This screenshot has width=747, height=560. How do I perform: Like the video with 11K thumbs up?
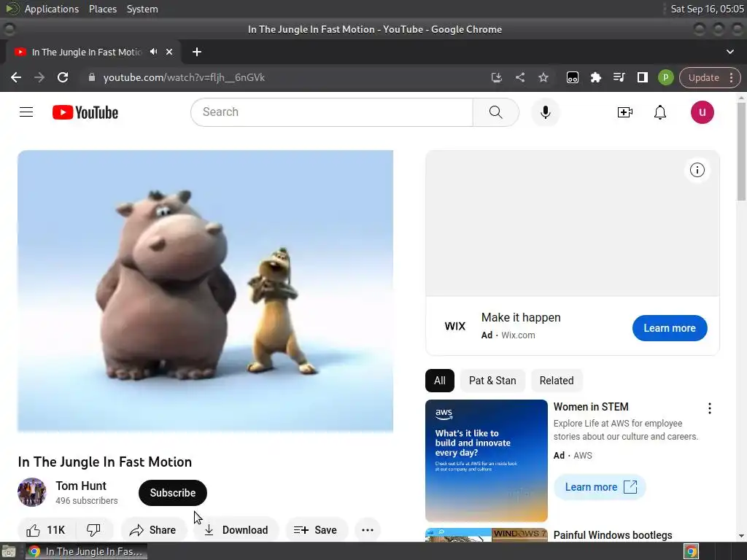click(x=46, y=530)
